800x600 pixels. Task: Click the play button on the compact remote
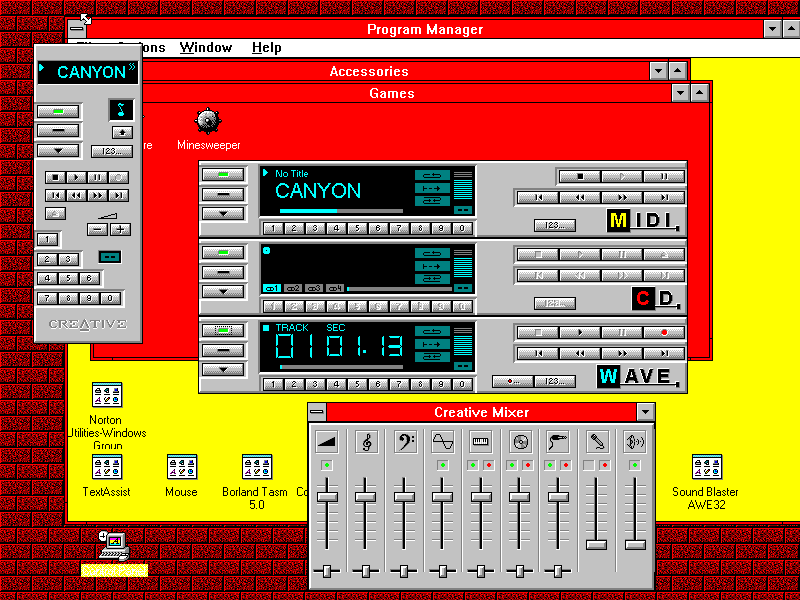tap(77, 178)
